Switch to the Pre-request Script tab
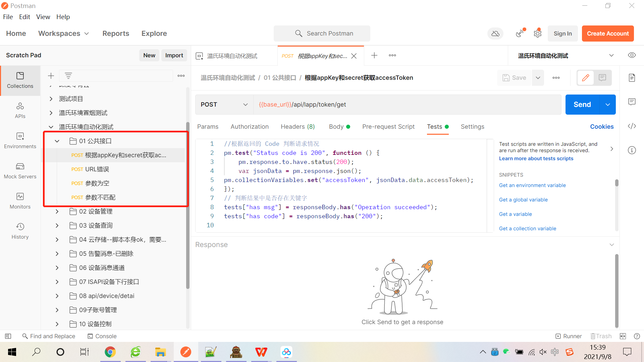This screenshot has width=644, height=362. [388, 127]
